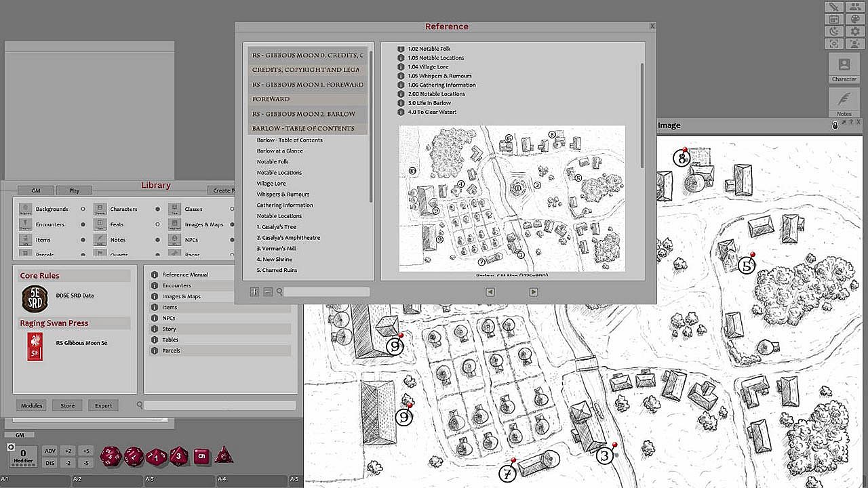Click the d12 die
Viewport: 868px width, 488px height.
click(134, 456)
